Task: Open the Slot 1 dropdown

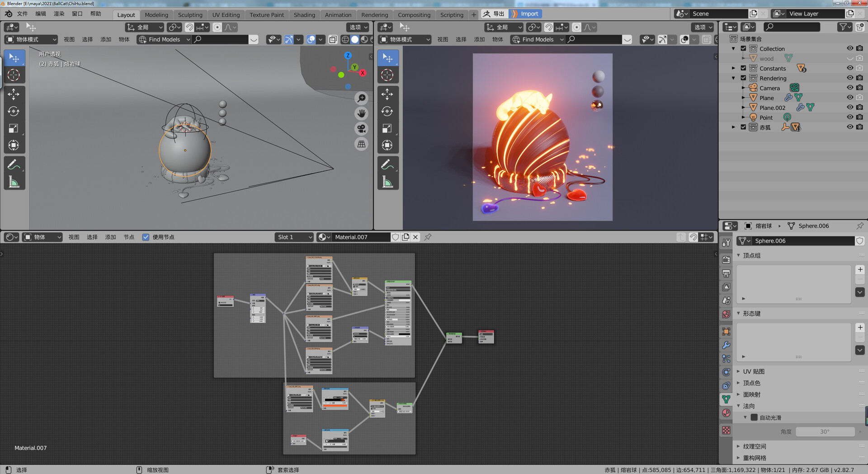Action: pyautogui.click(x=294, y=237)
